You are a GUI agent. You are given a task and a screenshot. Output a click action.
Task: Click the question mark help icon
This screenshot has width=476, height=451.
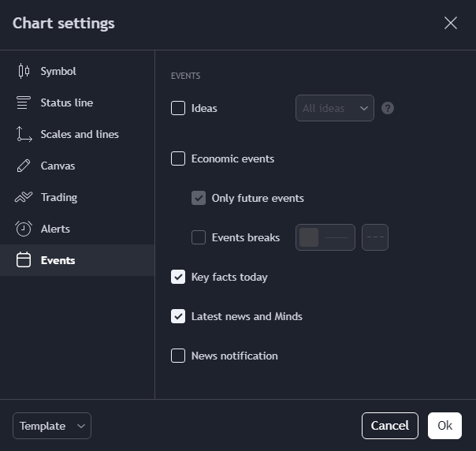click(388, 108)
